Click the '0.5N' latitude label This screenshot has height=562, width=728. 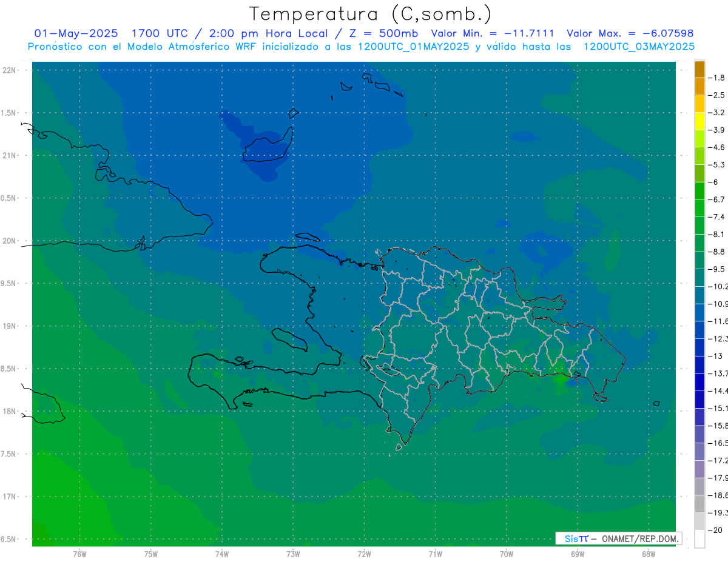pos(9,198)
